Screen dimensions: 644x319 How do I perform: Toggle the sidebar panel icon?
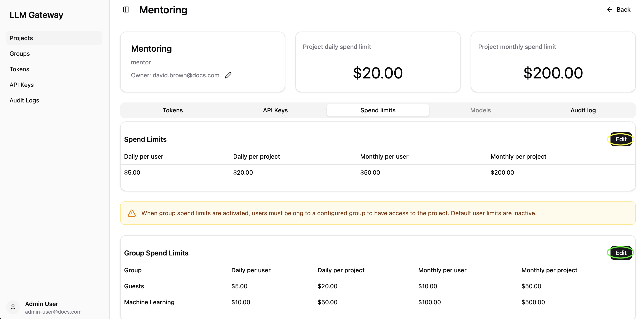[126, 10]
